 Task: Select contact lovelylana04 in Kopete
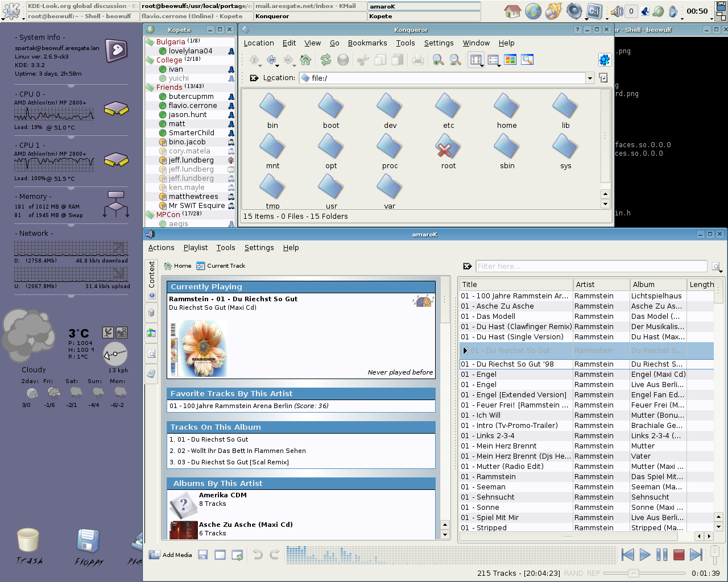coord(191,51)
